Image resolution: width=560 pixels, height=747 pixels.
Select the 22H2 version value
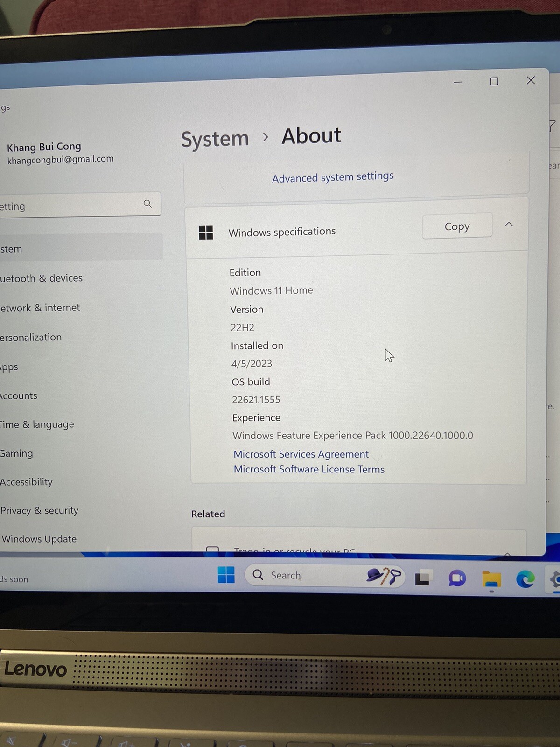[x=242, y=328]
